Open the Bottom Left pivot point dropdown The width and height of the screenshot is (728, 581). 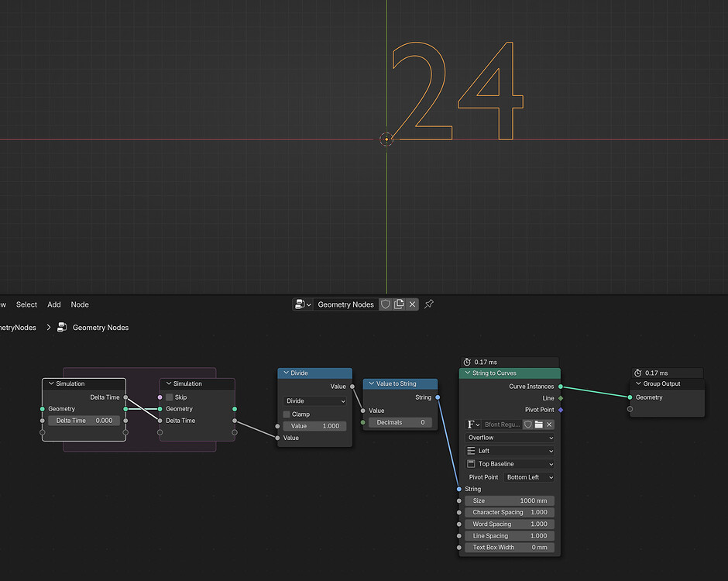pos(529,477)
